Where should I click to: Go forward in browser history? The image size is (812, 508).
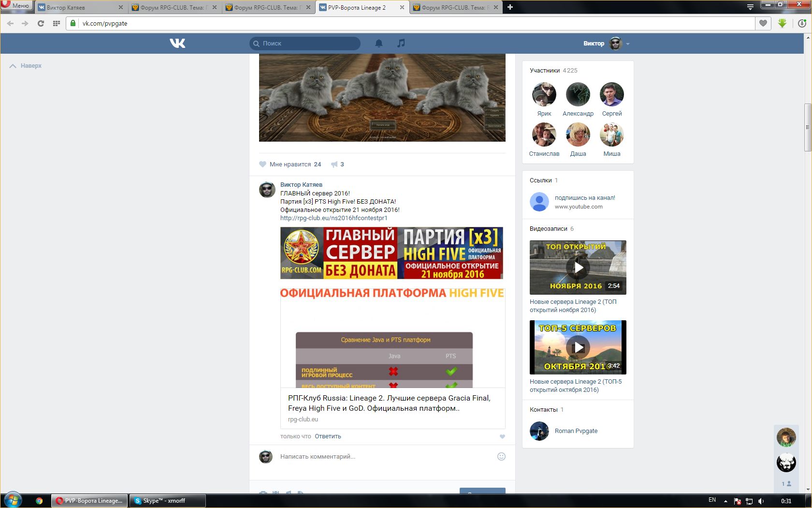[25, 23]
